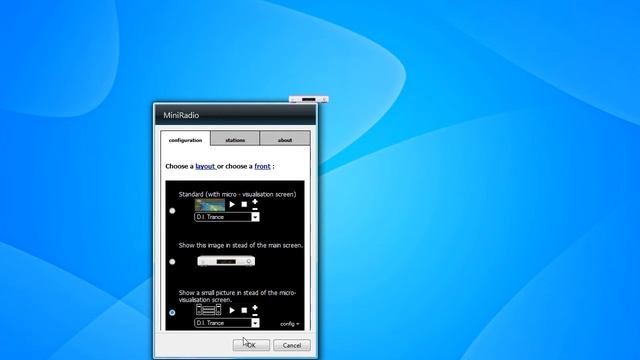Image resolution: width=640 pixels, height=360 pixels.
Task: Select the 'Show this image' layout radio
Action: (x=172, y=262)
